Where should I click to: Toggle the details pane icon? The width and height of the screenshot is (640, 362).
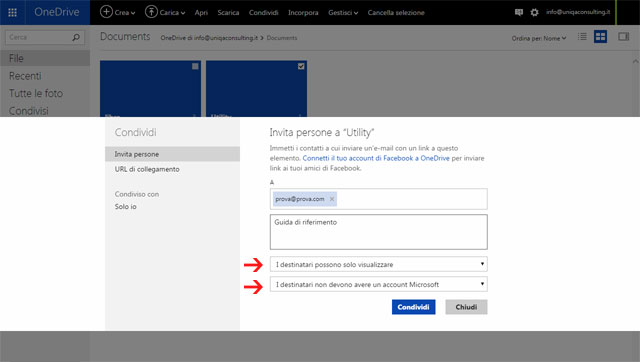(623, 37)
